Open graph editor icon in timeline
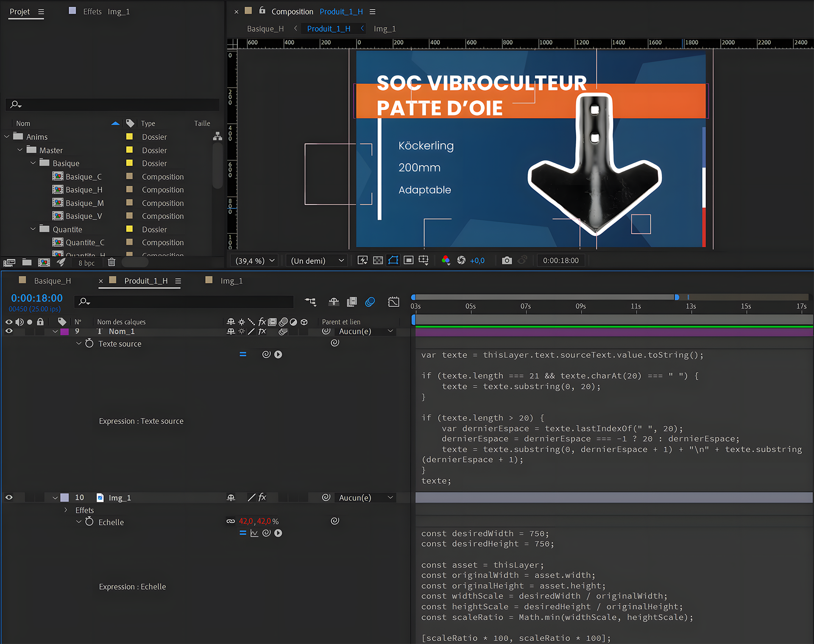The width and height of the screenshot is (814, 644). [393, 301]
